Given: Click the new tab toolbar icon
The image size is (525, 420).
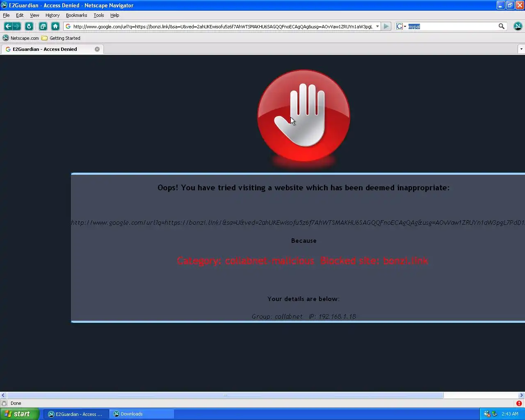Looking at the screenshot, I should pos(43,26).
